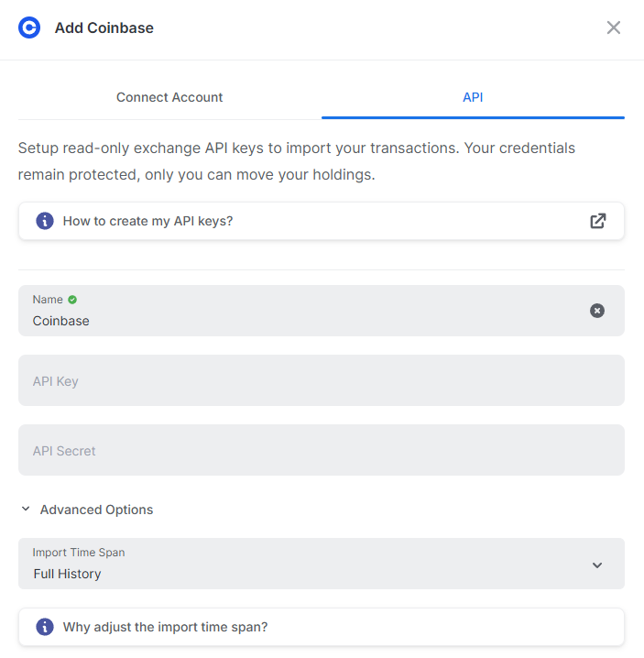Select the API tab
Image resolution: width=644 pixels, height=658 pixels.
coord(473,97)
